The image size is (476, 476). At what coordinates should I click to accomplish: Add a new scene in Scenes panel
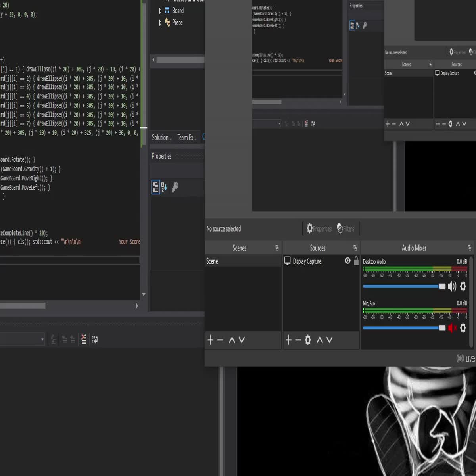(x=211, y=340)
